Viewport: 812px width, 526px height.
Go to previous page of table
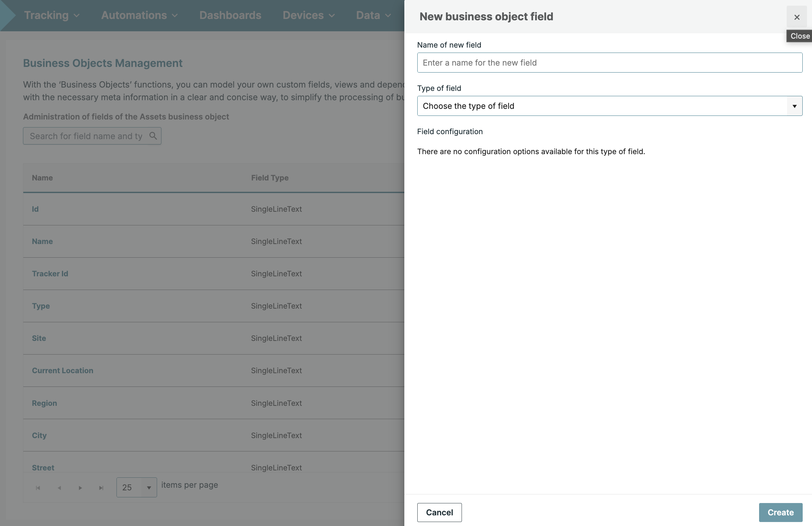[x=59, y=488]
